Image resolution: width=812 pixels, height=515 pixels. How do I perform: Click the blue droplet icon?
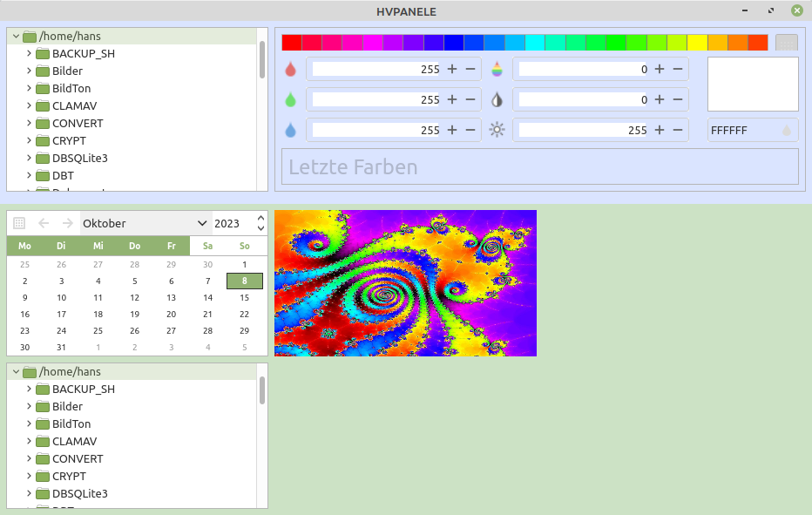pos(290,131)
